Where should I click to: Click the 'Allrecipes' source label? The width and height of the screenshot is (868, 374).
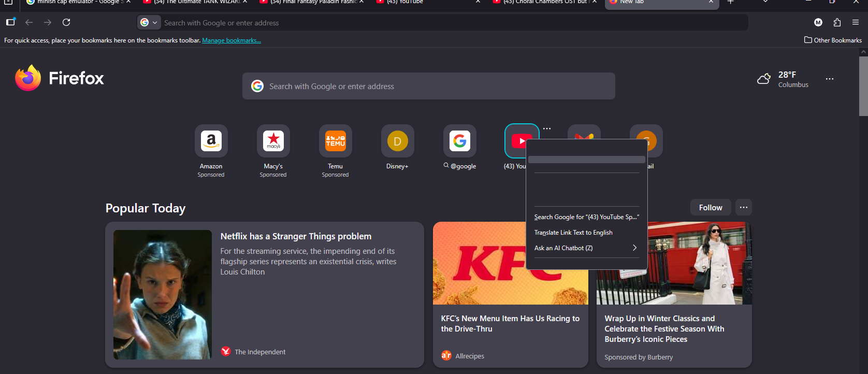(470, 356)
